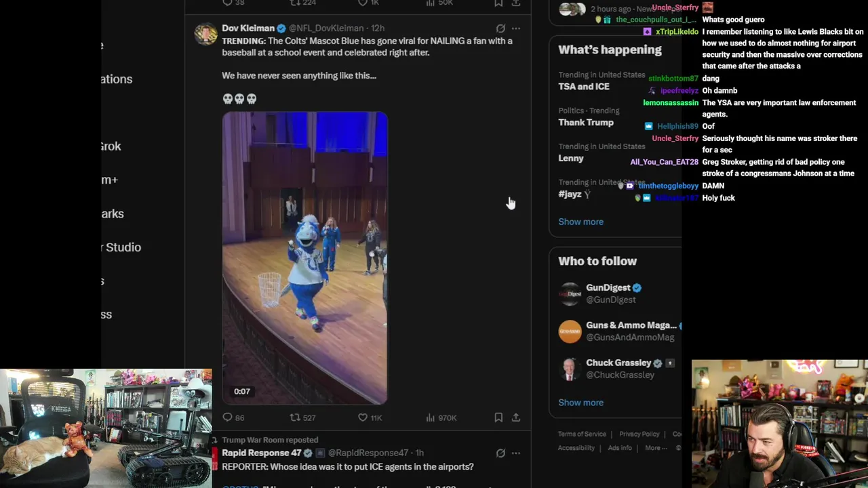The height and width of the screenshot is (488, 868).
Task: Click verified badge next to Rapid Response 47
Action: point(307,453)
